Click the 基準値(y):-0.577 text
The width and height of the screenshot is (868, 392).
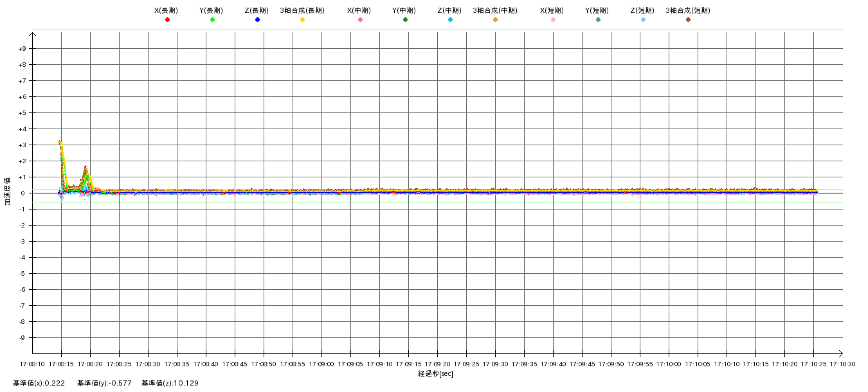[104, 383]
